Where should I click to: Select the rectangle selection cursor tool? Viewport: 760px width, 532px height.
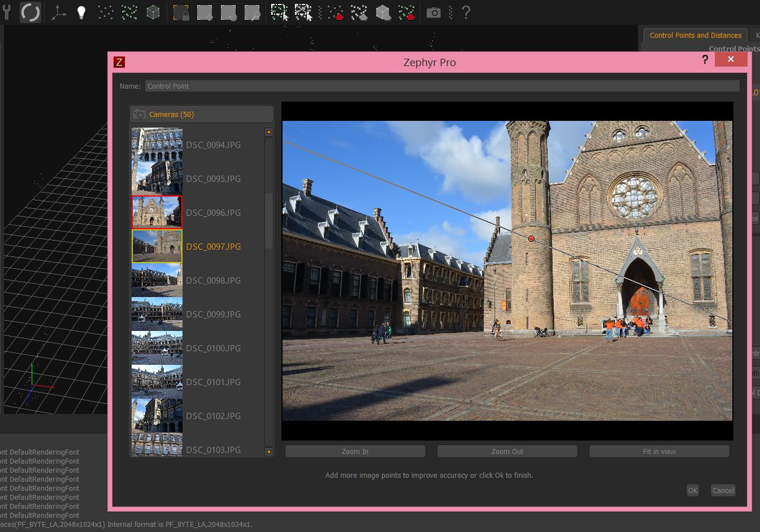[x=279, y=12]
